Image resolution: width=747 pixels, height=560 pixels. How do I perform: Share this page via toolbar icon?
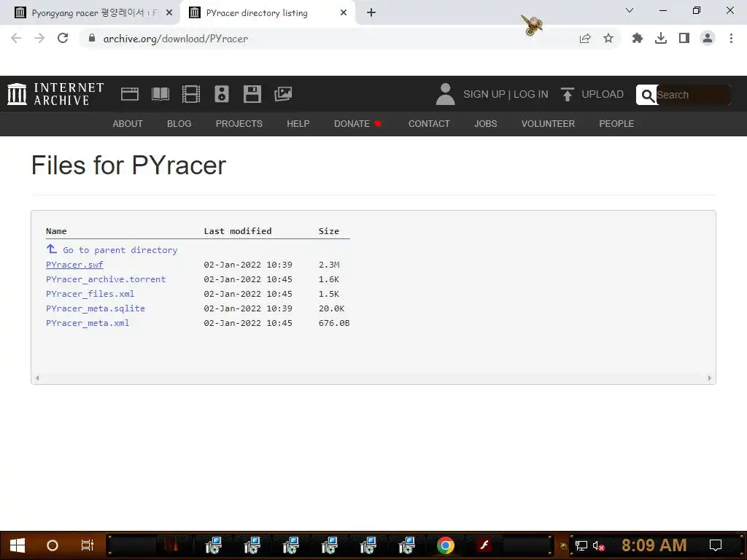coord(585,38)
